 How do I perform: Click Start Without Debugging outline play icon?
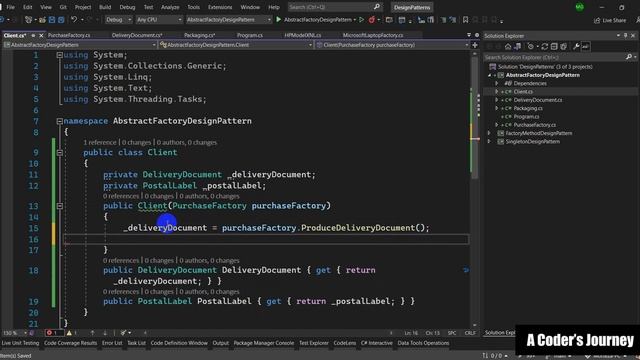361,20
